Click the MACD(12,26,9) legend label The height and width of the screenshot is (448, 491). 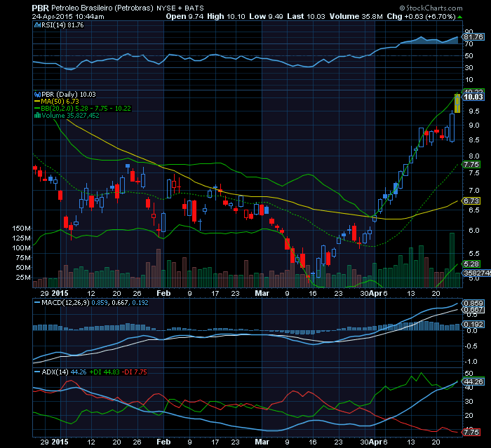tap(65, 303)
